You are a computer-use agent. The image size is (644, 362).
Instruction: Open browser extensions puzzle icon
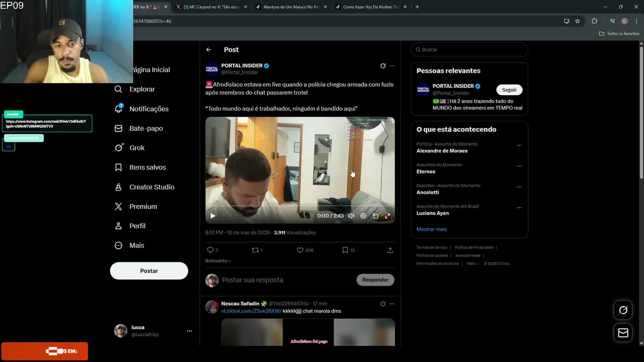click(x=595, y=21)
